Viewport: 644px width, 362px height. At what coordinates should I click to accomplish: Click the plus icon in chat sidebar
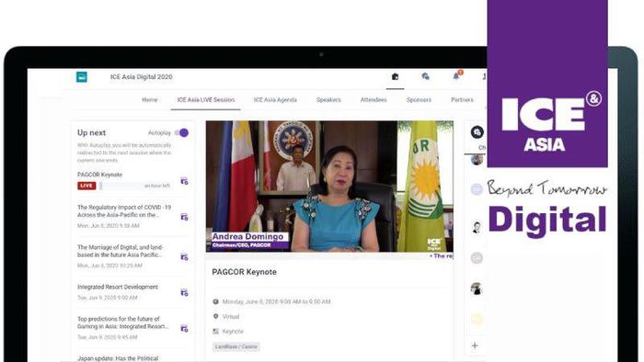475,345
